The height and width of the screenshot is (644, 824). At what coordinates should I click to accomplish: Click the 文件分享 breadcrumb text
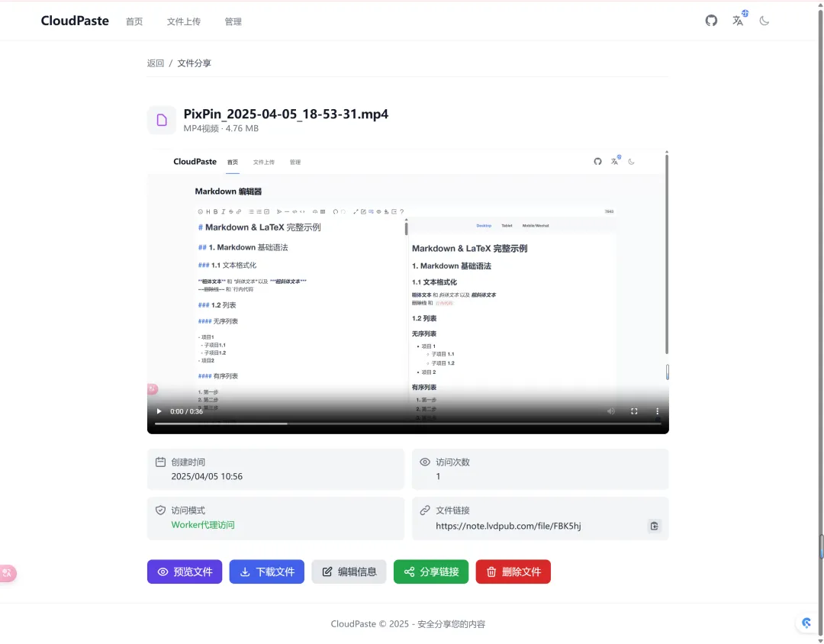pyautogui.click(x=194, y=63)
